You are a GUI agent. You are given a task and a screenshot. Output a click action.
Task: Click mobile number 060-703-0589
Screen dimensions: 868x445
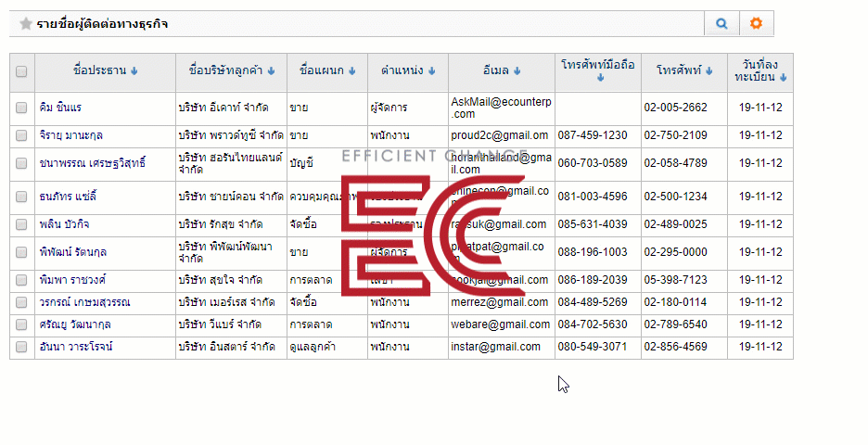(593, 163)
